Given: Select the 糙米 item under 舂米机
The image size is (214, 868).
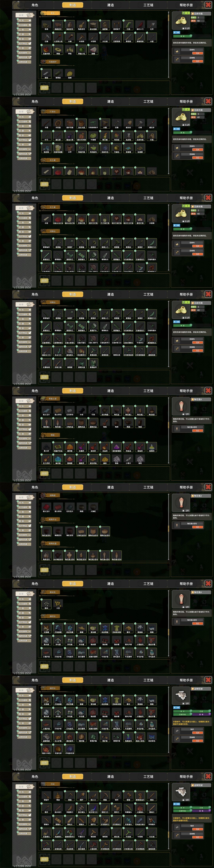Looking at the screenshot, I should pyautogui.click(x=46, y=604).
